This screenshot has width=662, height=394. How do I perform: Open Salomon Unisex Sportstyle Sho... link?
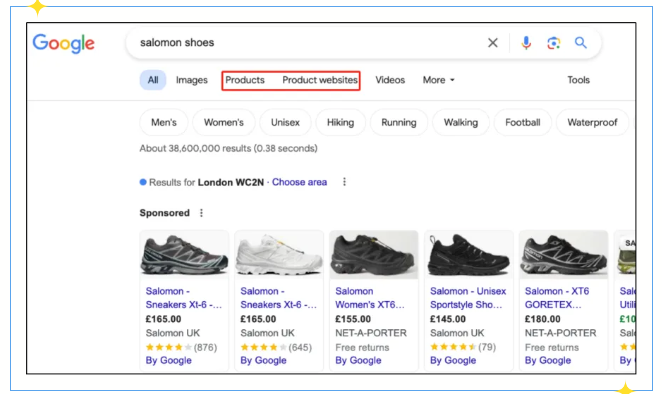click(468, 298)
